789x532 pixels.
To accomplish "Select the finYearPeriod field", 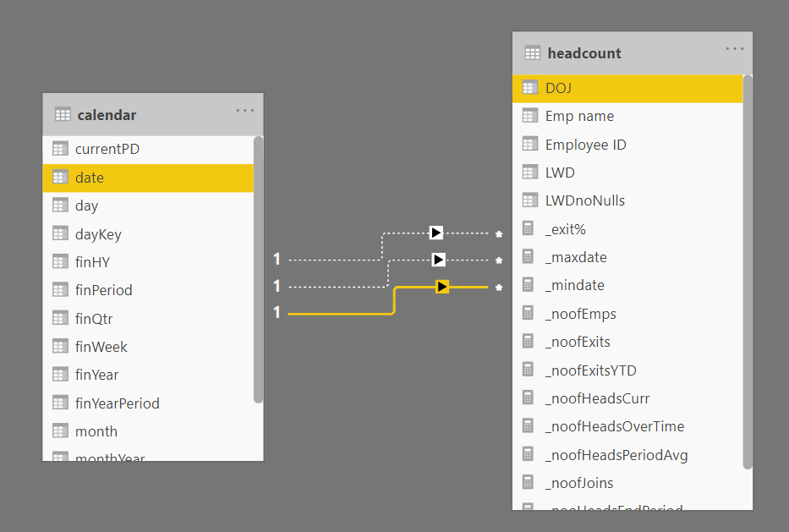I will (148, 403).
